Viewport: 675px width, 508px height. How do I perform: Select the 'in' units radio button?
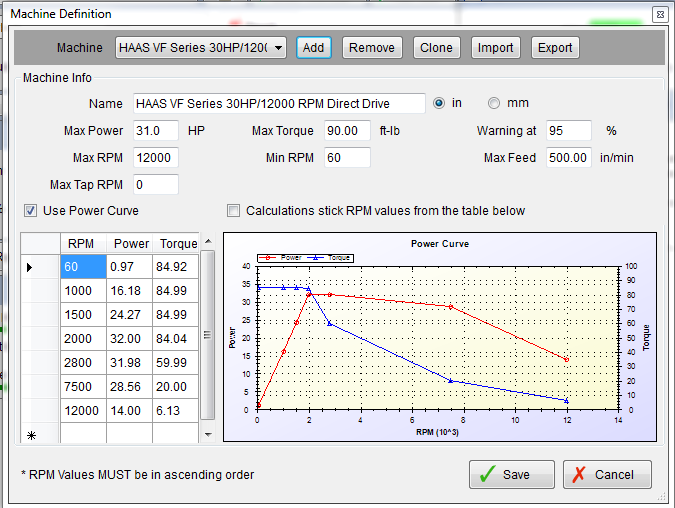click(439, 103)
